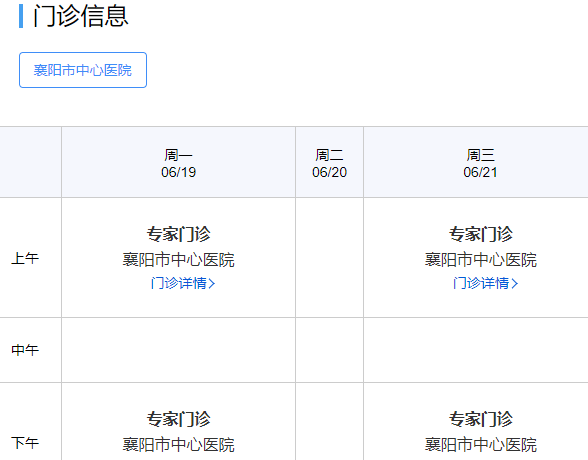Click the 上午 row label
The image size is (588, 460).
pos(25,258)
